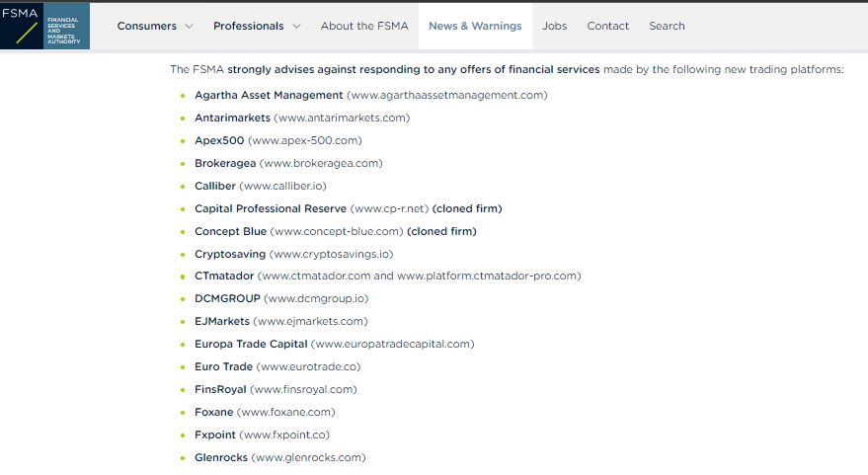Open the Jobs page
The width and height of the screenshot is (868, 475).
click(x=555, y=26)
